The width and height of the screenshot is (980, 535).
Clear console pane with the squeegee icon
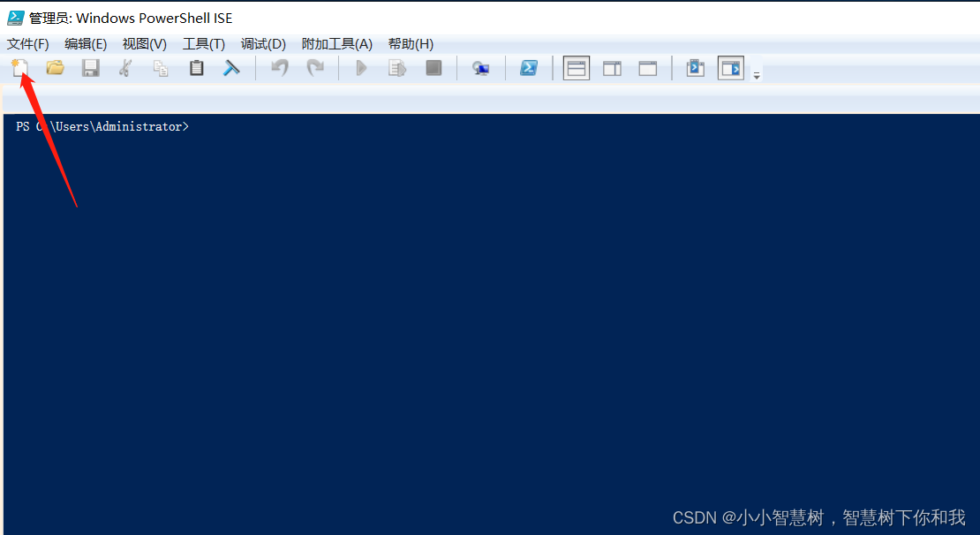point(231,67)
